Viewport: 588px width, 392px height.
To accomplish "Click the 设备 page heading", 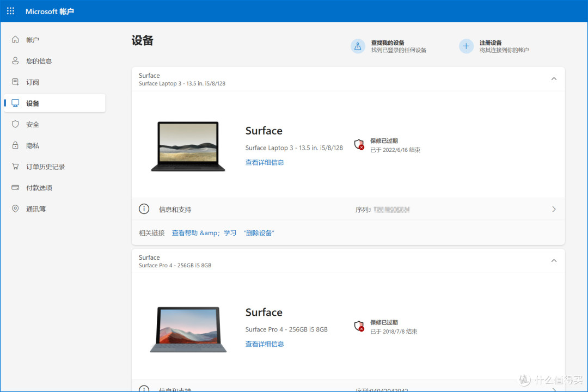I will coord(142,40).
